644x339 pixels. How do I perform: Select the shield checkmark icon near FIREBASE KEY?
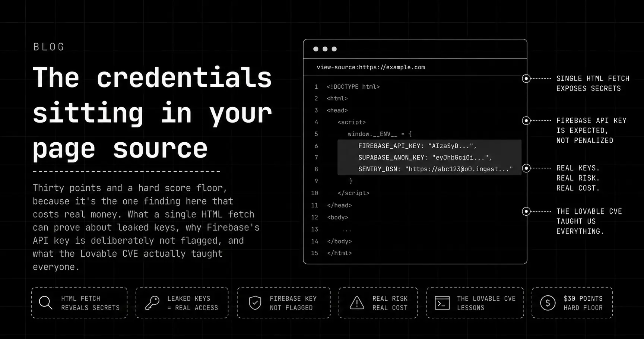pos(255,303)
